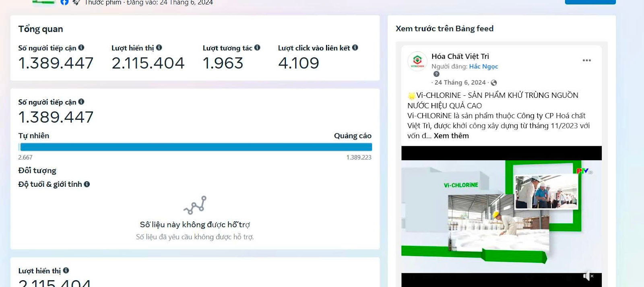This screenshot has width=644, height=287.
Task: Open the 'Hắc Ngọc' poster profile link
Action: point(483,66)
